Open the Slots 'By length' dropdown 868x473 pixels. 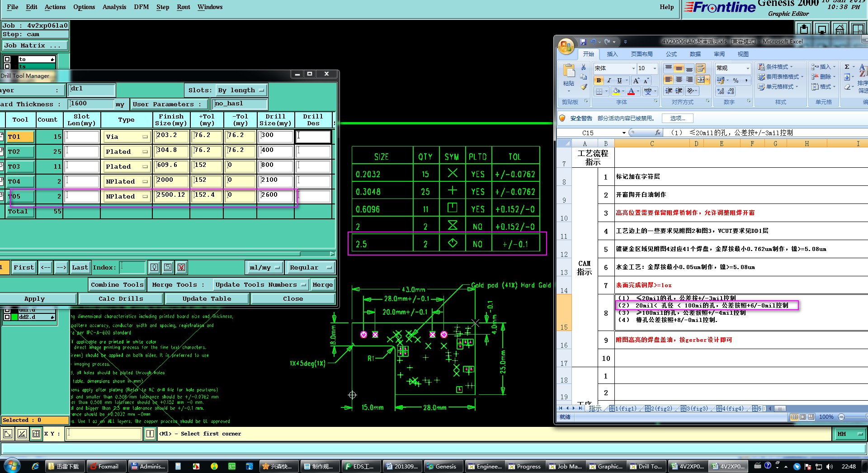tap(241, 90)
